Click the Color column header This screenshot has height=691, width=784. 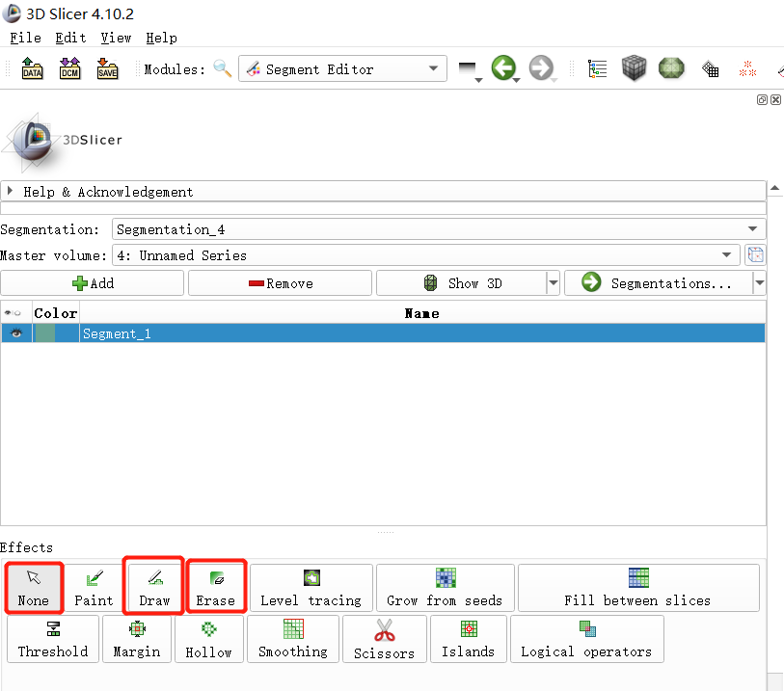click(56, 313)
